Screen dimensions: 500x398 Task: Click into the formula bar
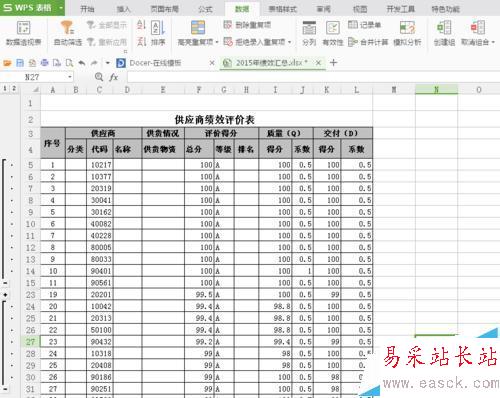tap(313, 77)
